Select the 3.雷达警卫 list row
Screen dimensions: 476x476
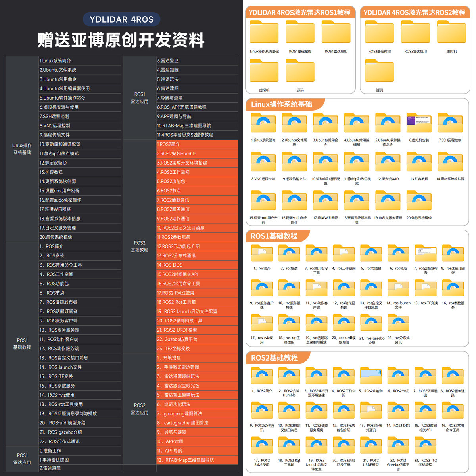click(x=197, y=61)
